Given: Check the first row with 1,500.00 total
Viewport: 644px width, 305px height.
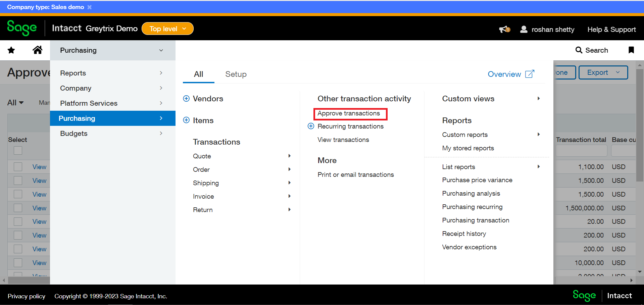Looking at the screenshot, I should coord(18,181).
